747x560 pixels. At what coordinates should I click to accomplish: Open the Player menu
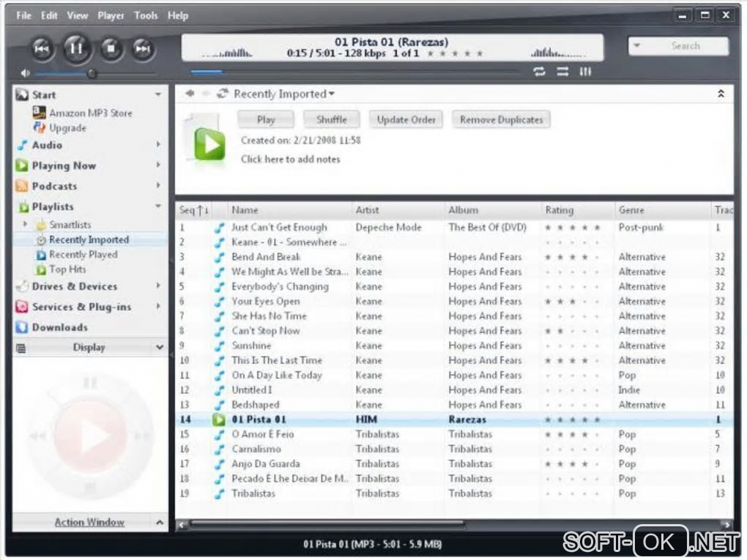(x=111, y=15)
